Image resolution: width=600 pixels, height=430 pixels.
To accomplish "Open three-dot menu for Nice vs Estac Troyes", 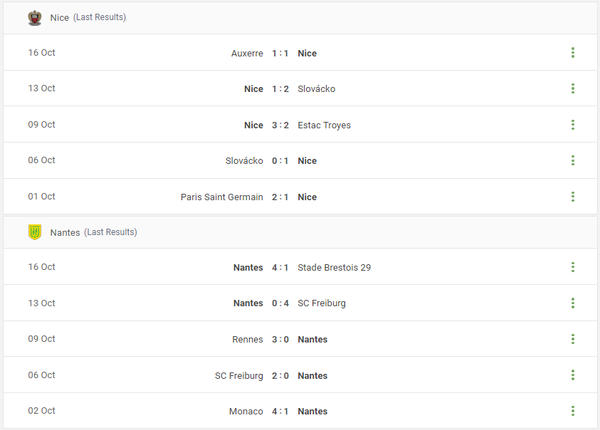I will point(573,125).
